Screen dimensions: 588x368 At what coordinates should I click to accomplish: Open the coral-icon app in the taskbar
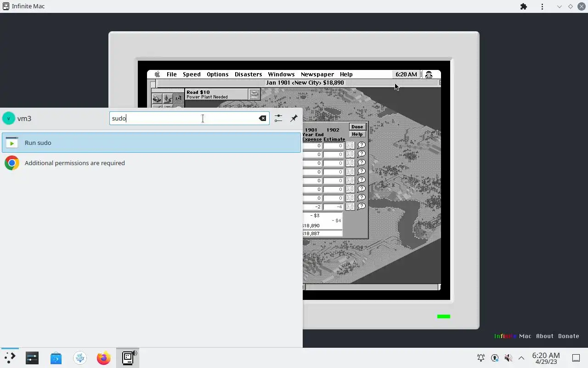pos(80,358)
